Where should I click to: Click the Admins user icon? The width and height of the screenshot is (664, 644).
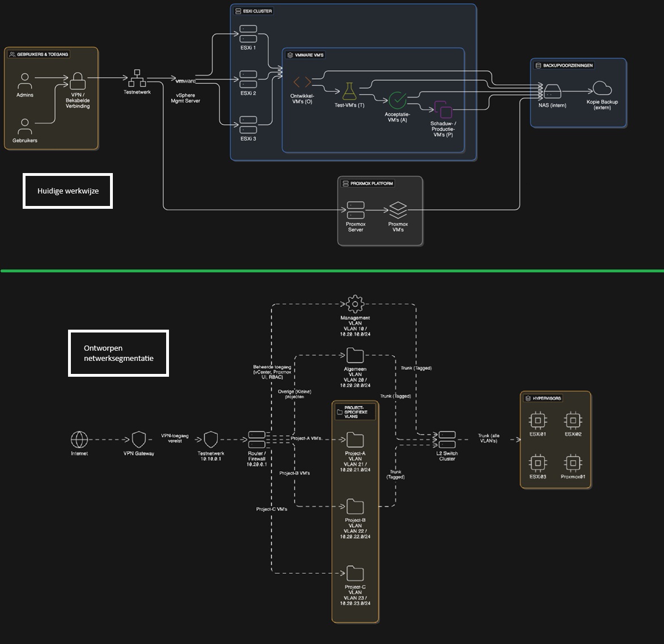coord(24,80)
